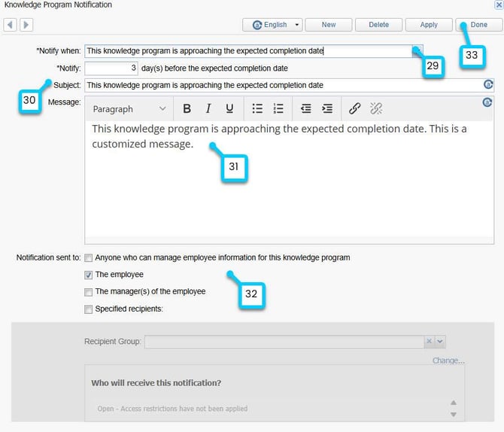504x432 pixels.
Task: Click the Done button
Action: 478,25
